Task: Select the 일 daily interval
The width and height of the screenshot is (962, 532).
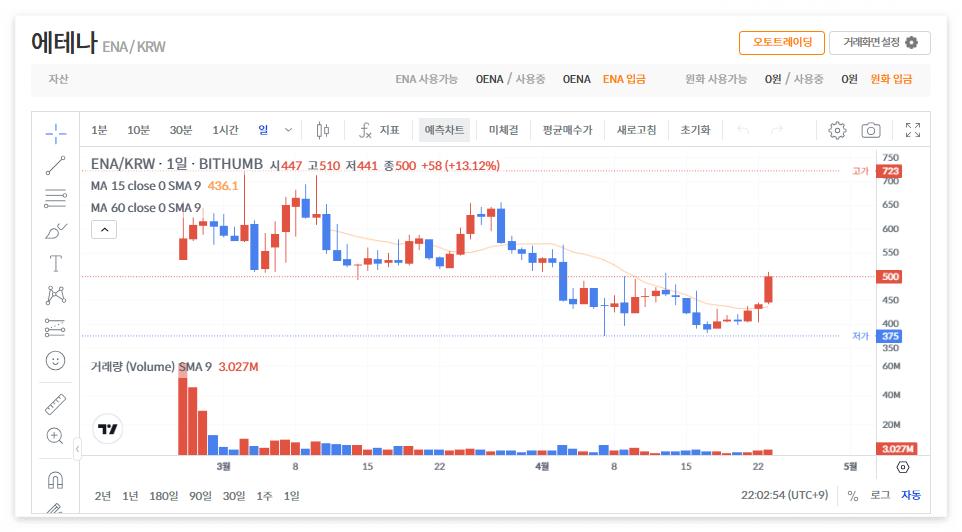Action: point(263,130)
